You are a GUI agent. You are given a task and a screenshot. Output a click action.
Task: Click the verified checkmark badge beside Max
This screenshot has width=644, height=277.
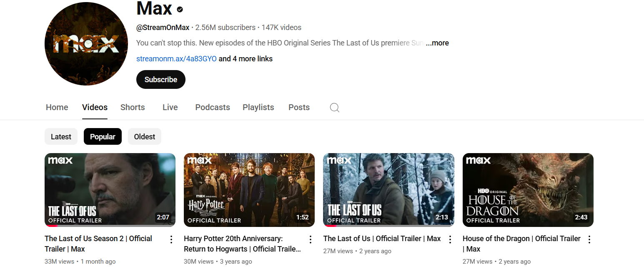179,9
